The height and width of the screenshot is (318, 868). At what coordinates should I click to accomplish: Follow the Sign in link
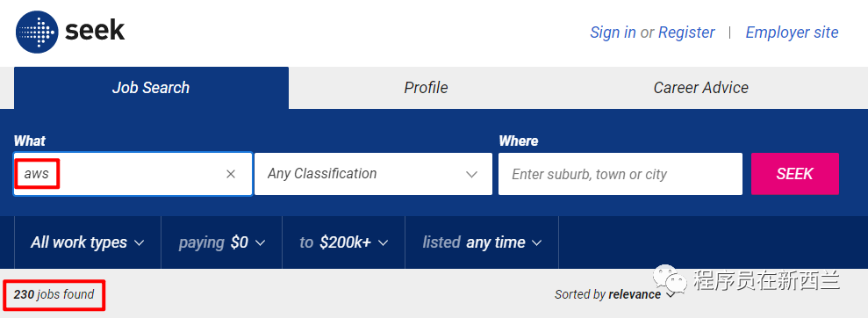click(613, 33)
